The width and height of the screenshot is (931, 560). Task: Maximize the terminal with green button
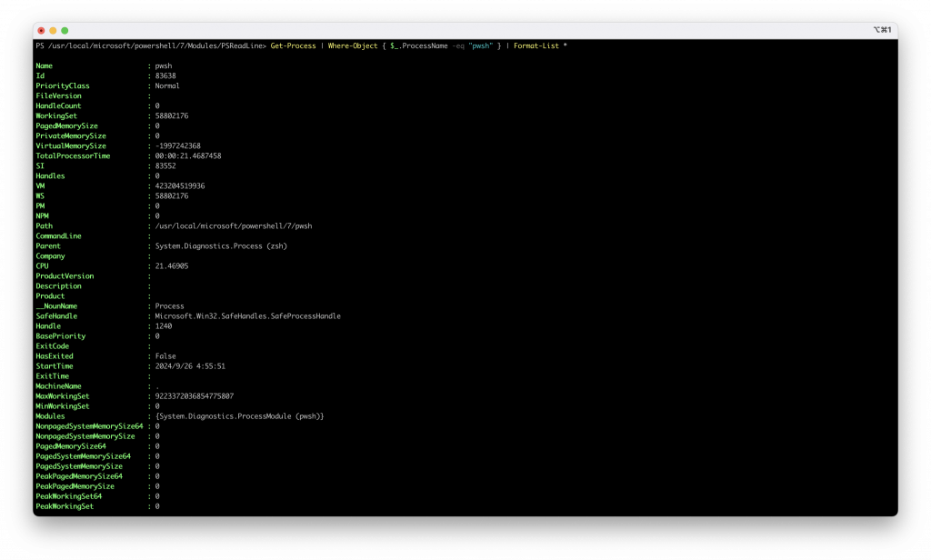65,30
